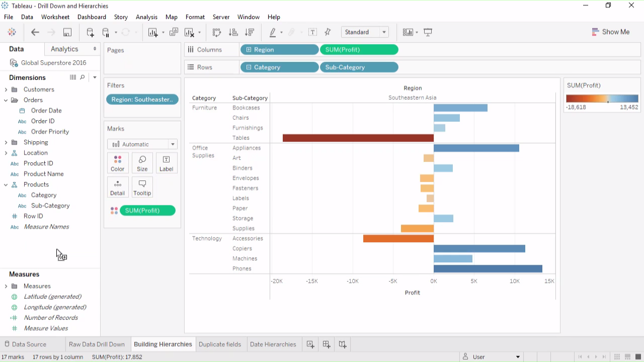Click the SUM(Profit) color legend gradient
The image size is (644, 362).
click(602, 99)
